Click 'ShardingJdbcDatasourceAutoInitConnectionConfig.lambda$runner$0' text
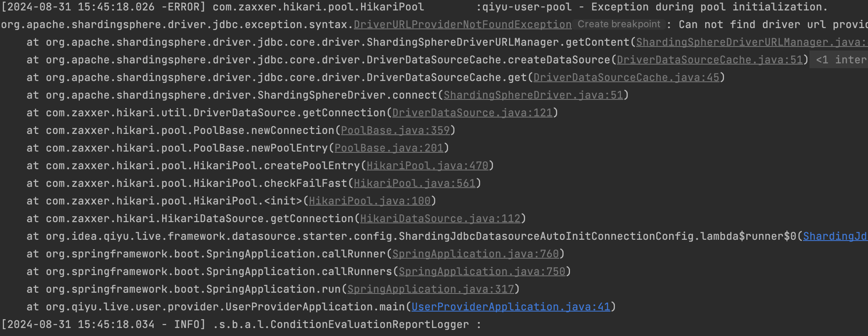This screenshot has height=336, width=868. (597, 236)
